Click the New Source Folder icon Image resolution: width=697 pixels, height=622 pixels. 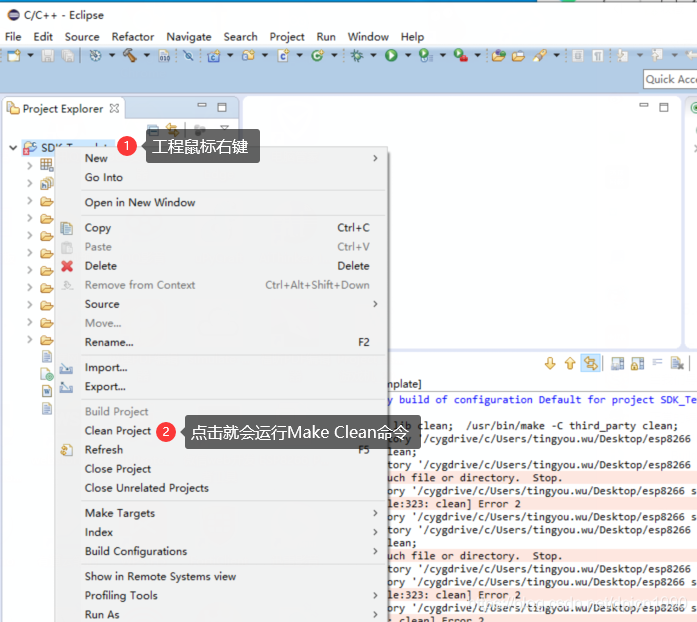click(x=248, y=56)
